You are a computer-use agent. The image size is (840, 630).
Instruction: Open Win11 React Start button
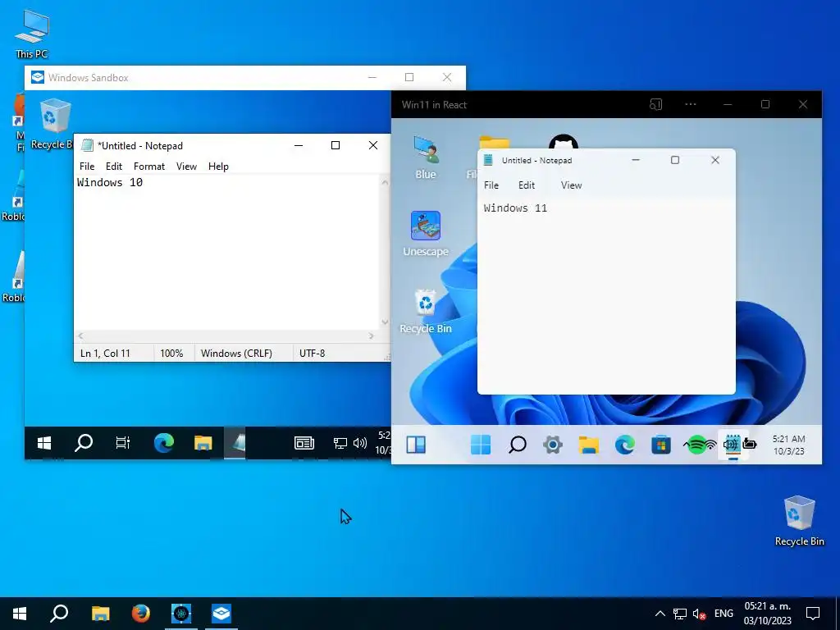481,445
